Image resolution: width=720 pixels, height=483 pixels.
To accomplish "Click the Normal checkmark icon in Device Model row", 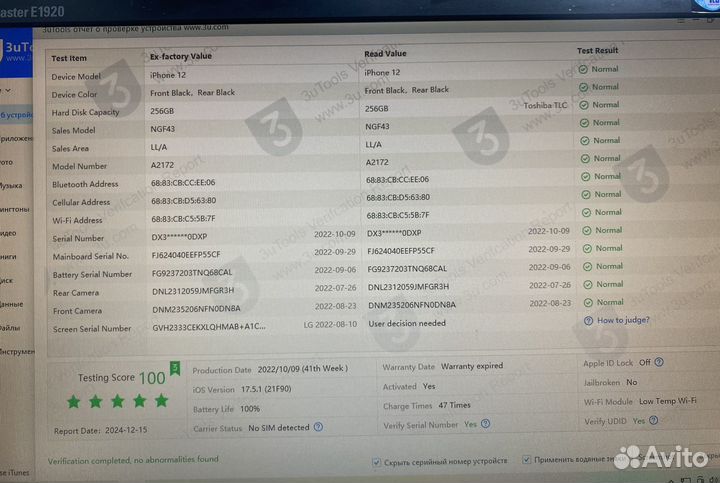I will pyautogui.click(x=585, y=70).
